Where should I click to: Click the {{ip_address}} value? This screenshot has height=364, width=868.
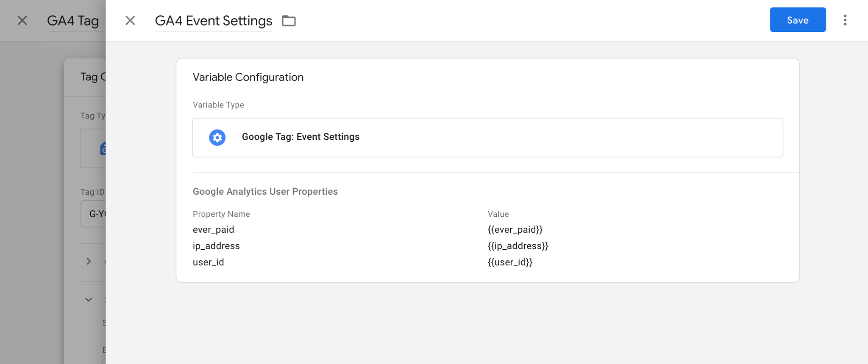[518, 246]
